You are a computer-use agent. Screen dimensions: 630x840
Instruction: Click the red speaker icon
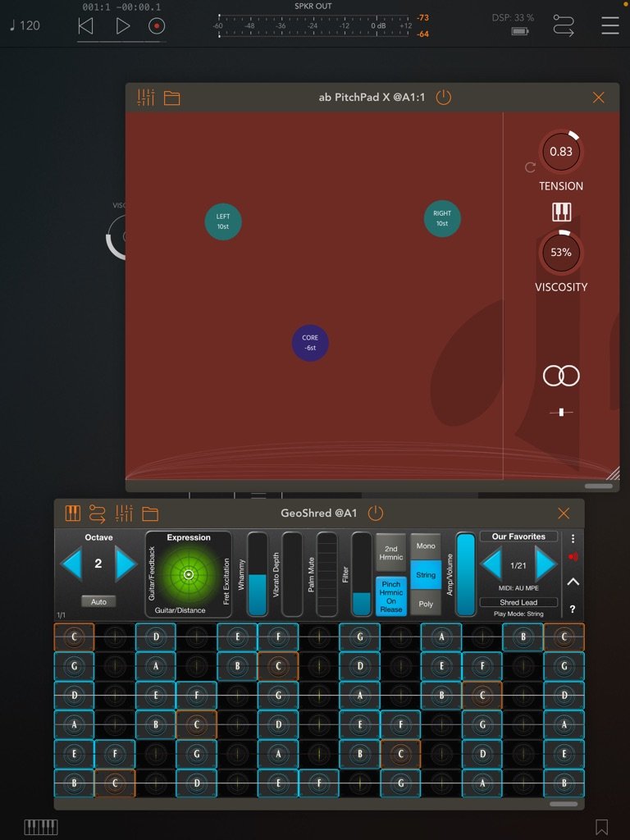573,557
